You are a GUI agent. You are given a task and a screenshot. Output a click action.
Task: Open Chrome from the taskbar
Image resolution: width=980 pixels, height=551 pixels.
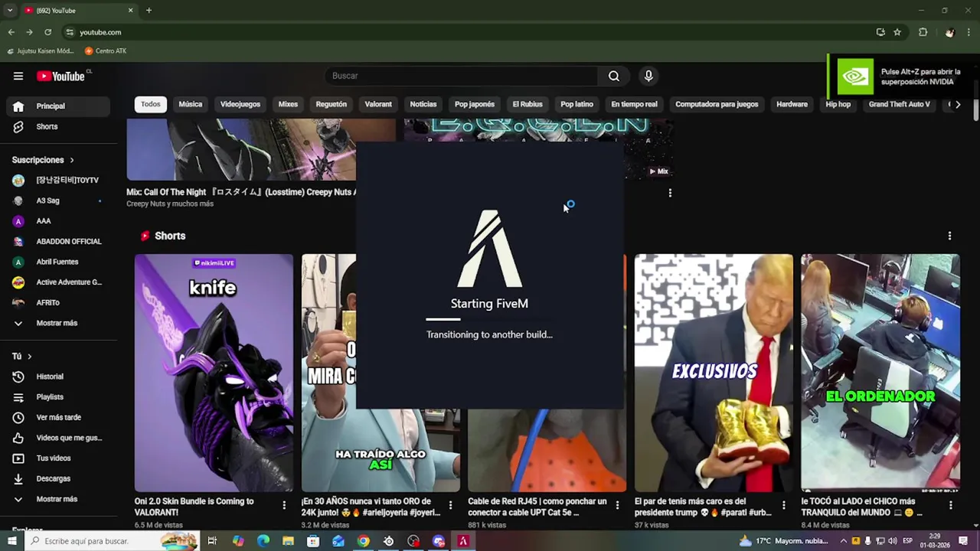pyautogui.click(x=364, y=541)
